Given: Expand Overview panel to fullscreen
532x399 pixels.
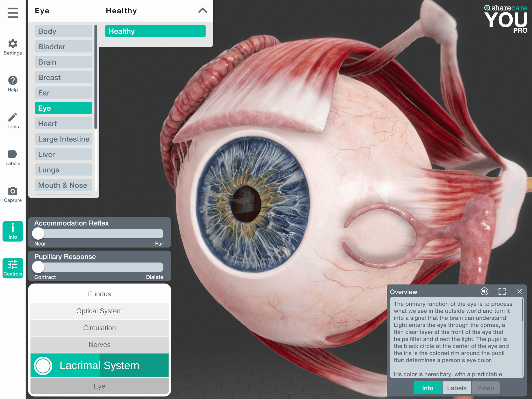Looking at the screenshot, I should (502, 291).
